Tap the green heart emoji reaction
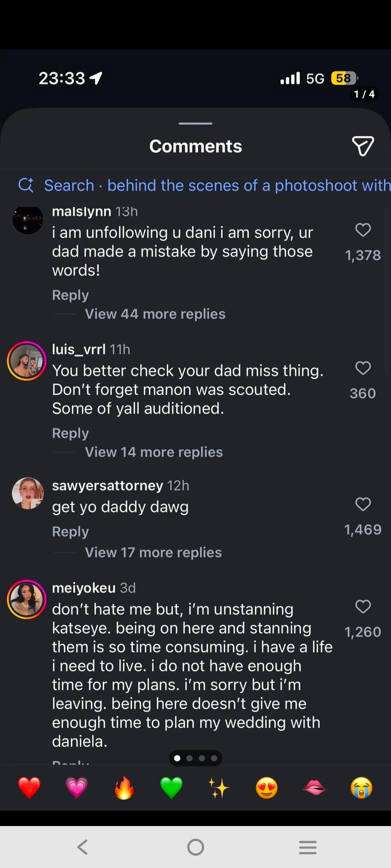The height and width of the screenshot is (868, 391). [x=171, y=787]
